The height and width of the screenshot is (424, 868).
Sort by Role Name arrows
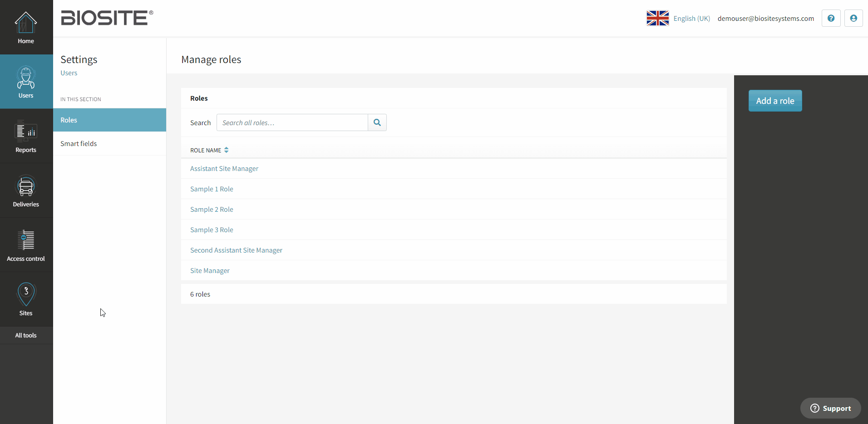pos(226,150)
